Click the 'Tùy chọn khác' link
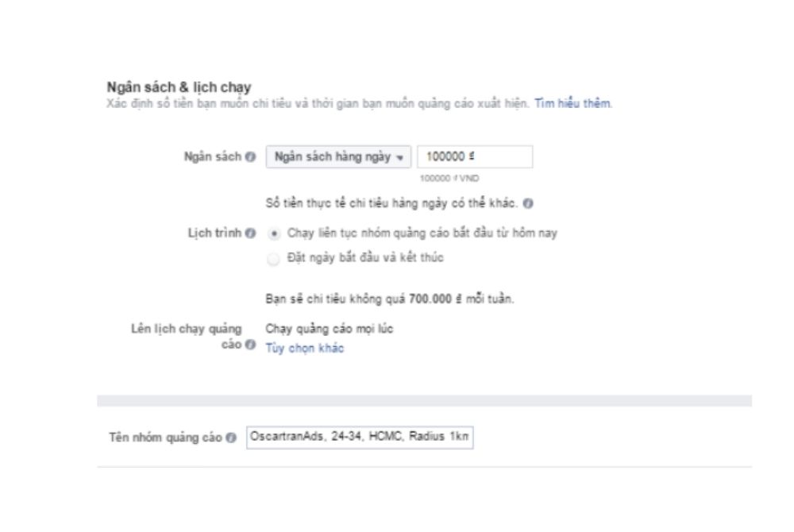 (305, 349)
